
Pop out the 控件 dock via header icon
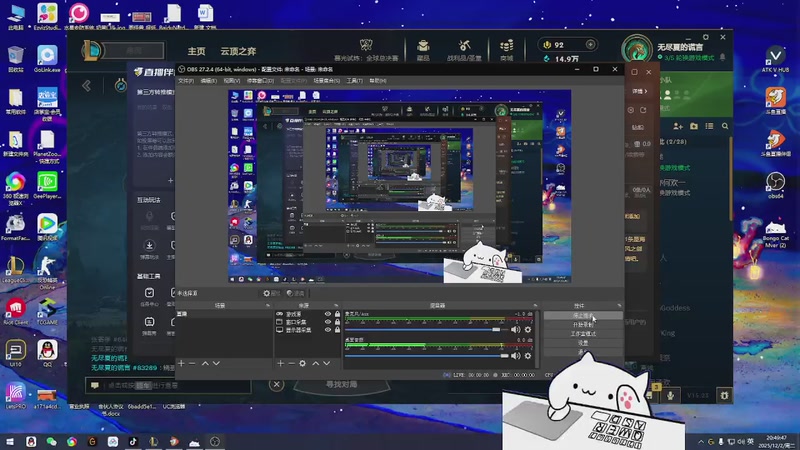click(x=619, y=306)
